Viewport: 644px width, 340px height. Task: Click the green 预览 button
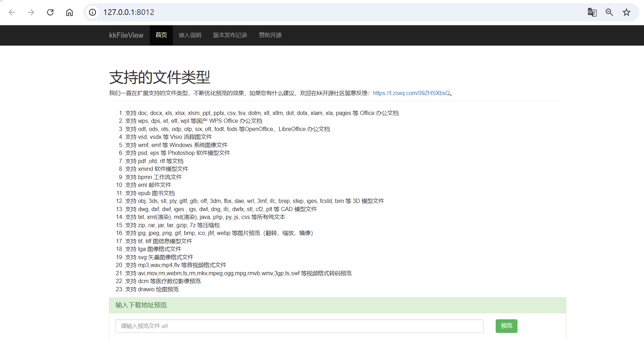[506, 326]
